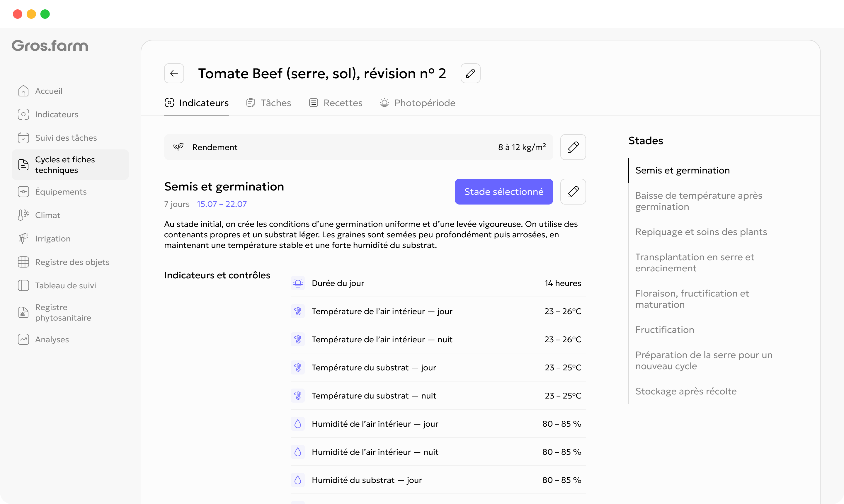Open Analyses in the sidebar
Screen dimensions: 844x504
70,340
